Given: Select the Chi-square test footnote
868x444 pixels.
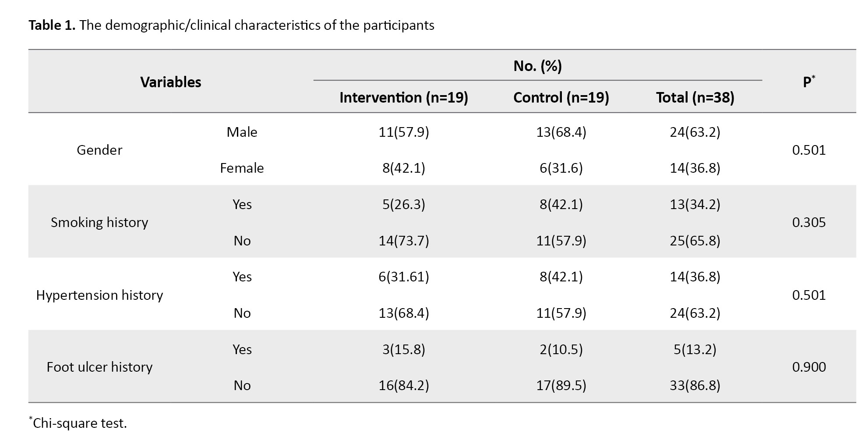Looking at the screenshot, I should tap(79, 423).
